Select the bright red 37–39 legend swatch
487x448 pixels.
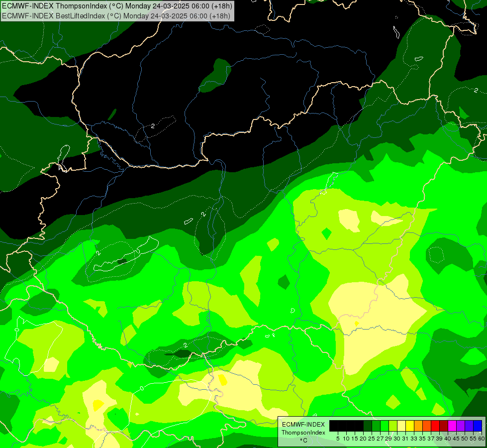[x=435, y=426]
